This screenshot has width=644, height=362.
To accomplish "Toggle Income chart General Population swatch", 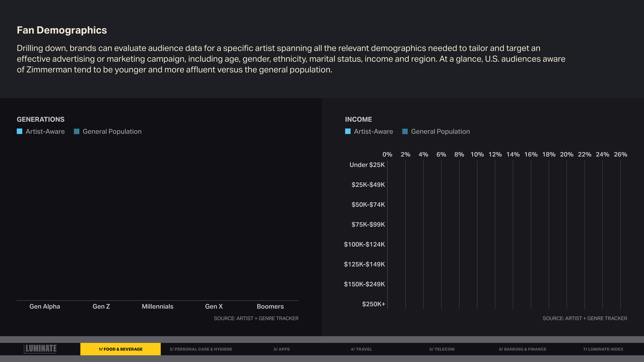I will (x=405, y=131).
